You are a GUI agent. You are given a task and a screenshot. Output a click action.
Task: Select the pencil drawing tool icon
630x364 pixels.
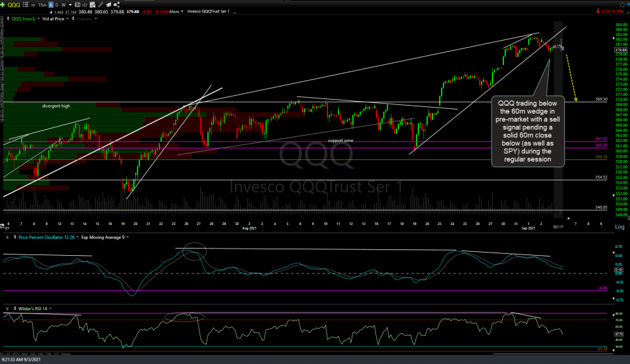click(100, 5)
